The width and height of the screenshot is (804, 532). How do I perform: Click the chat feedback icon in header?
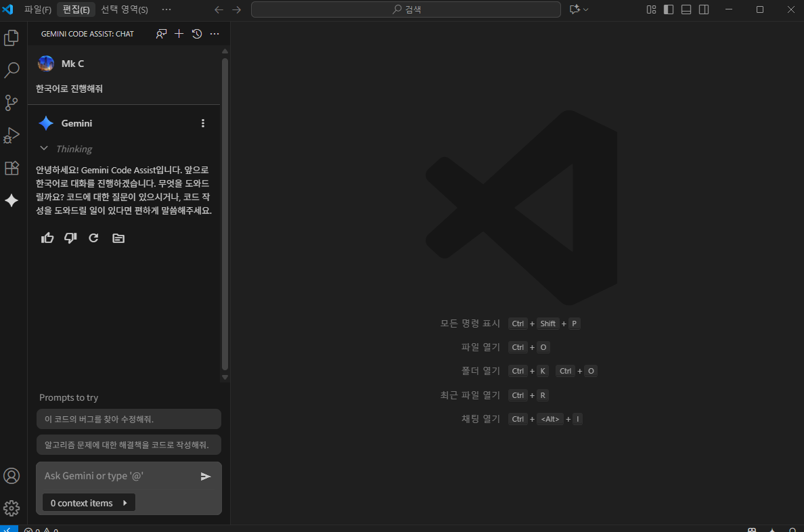click(161, 34)
